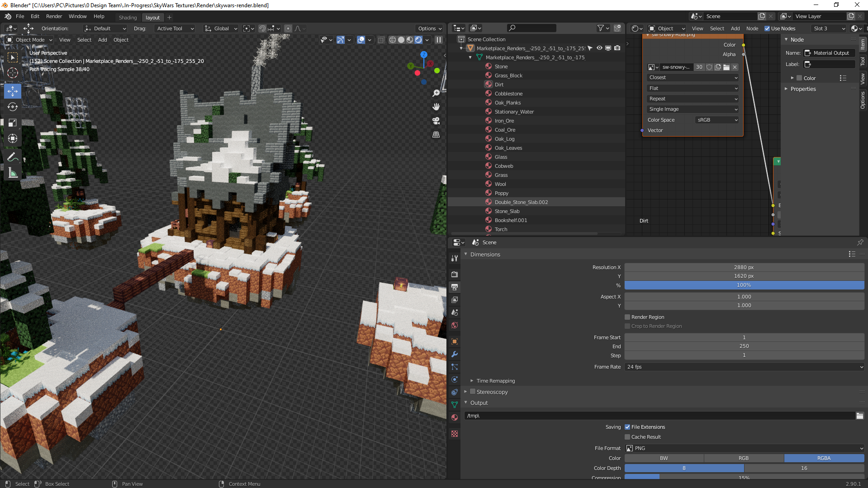Click the Options button in viewport header
This screenshot has height=488, width=868.
[430, 28]
